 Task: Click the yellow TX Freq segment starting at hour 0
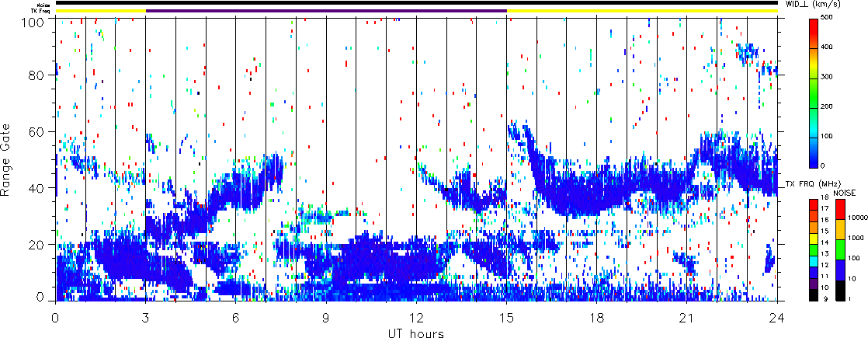click(x=100, y=11)
